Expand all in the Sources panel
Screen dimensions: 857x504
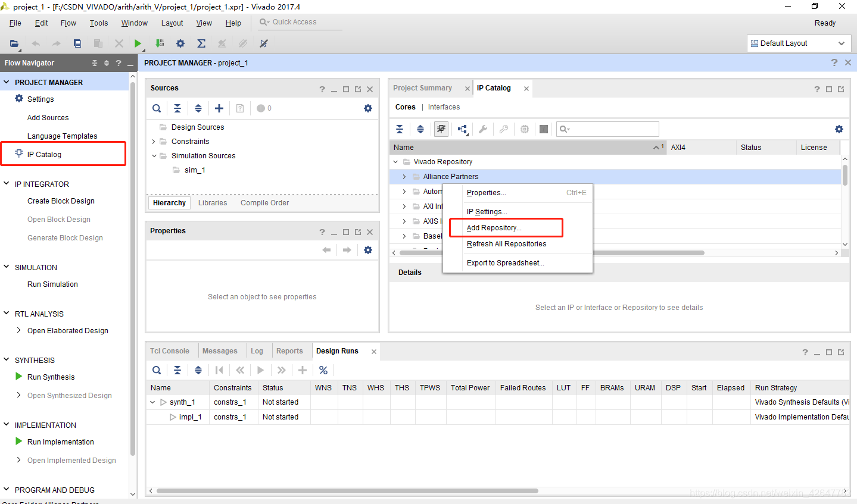pos(198,108)
